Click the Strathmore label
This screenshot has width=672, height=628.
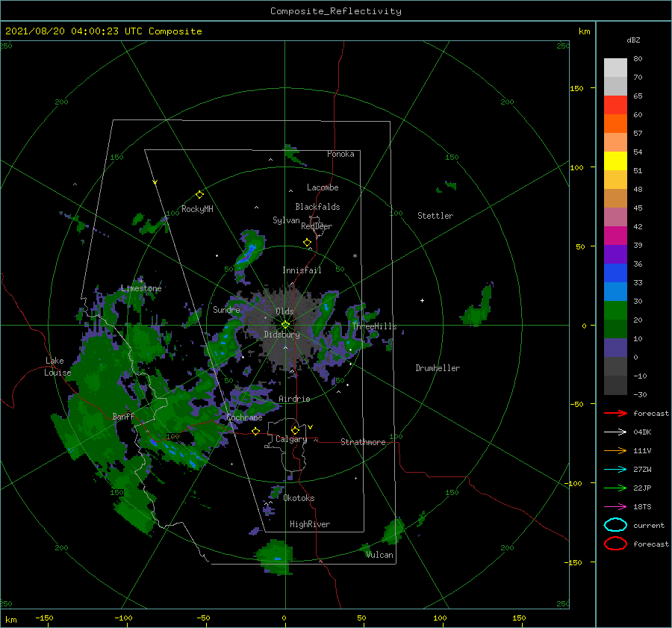point(363,442)
